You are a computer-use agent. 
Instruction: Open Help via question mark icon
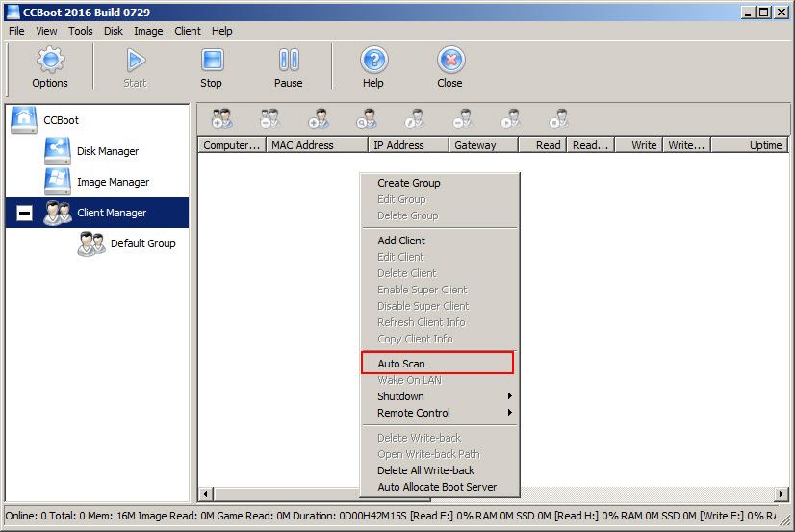[x=374, y=60]
